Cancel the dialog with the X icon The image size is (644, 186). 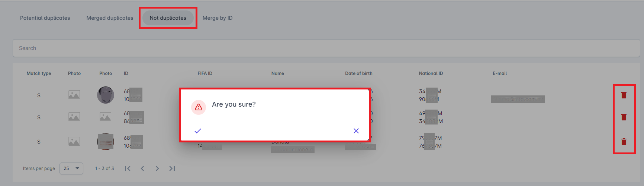pyautogui.click(x=356, y=131)
